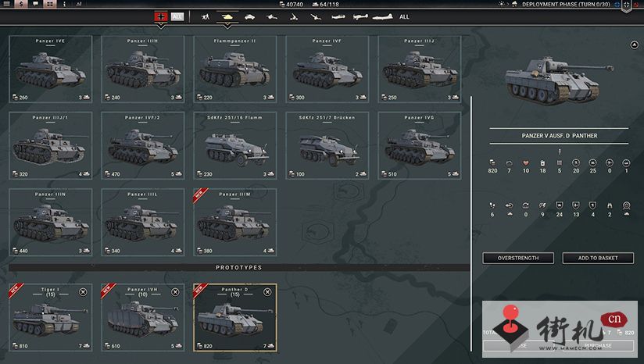The height and width of the screenshot is (364, 644).
Task: Select the Panzer IVH prototype card
Action: coord(142,318)
